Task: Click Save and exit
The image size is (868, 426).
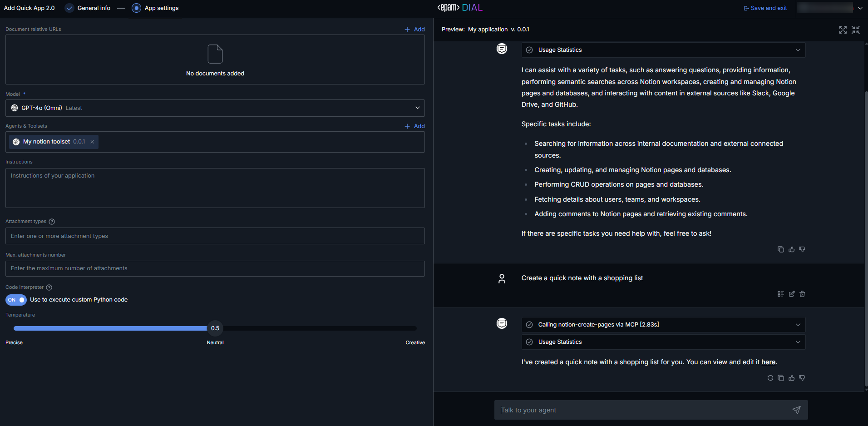Action: tap(765, 8)
